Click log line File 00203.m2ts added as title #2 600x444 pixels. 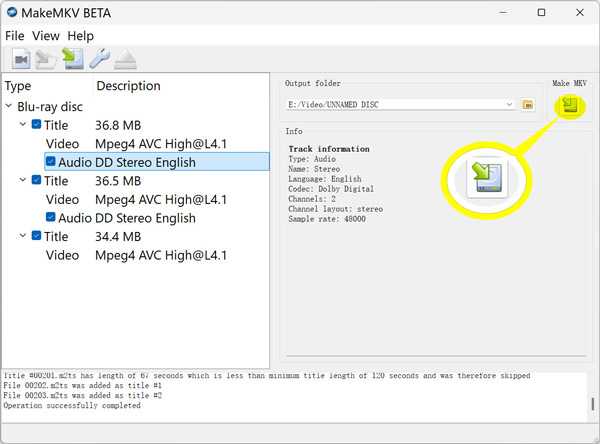tap(83, 395)
